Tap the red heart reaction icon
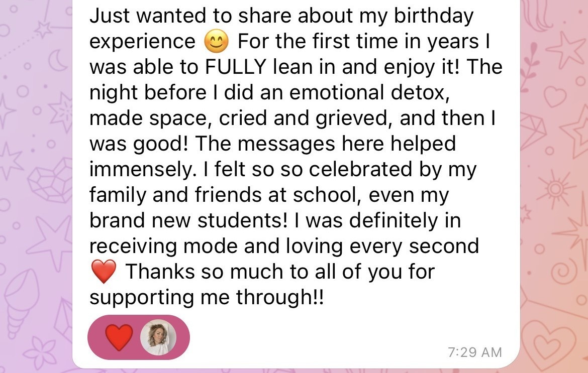This screenshot has width=588, height=373. click(119, 336)
